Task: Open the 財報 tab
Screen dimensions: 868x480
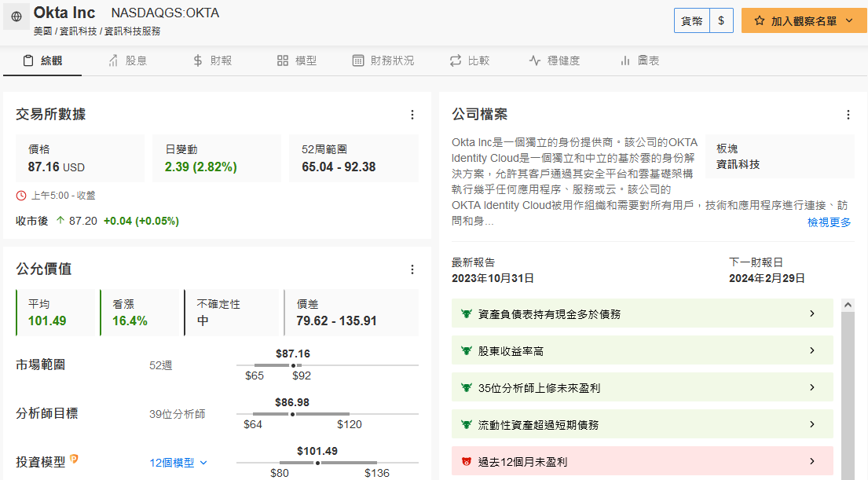Action: 213,61
